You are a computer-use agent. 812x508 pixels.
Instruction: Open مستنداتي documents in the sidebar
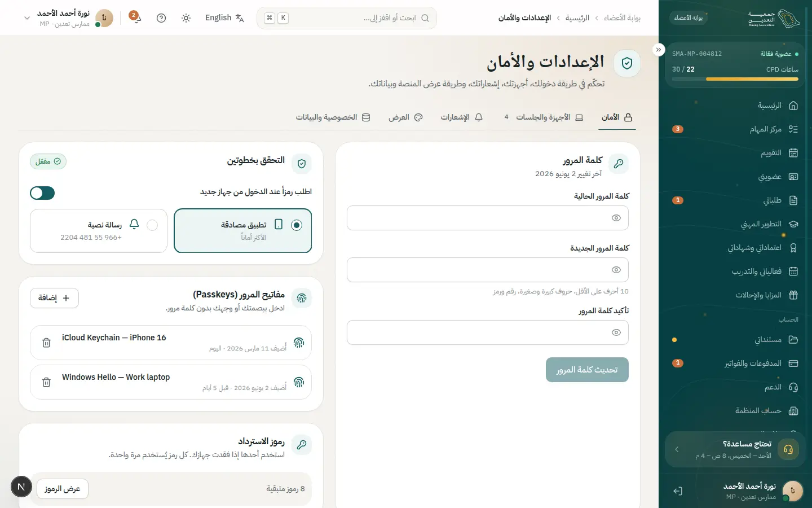[x=735, y=340]
